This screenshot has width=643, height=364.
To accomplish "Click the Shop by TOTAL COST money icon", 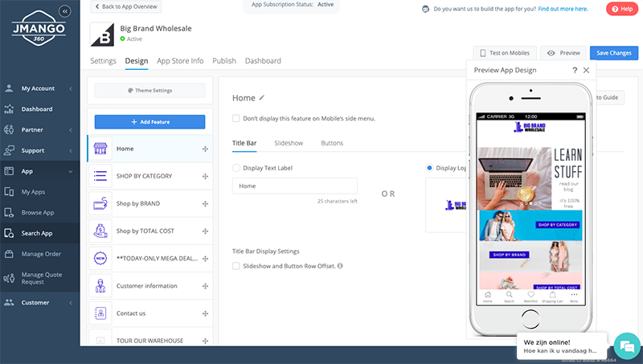I will (x=100, y=231).
